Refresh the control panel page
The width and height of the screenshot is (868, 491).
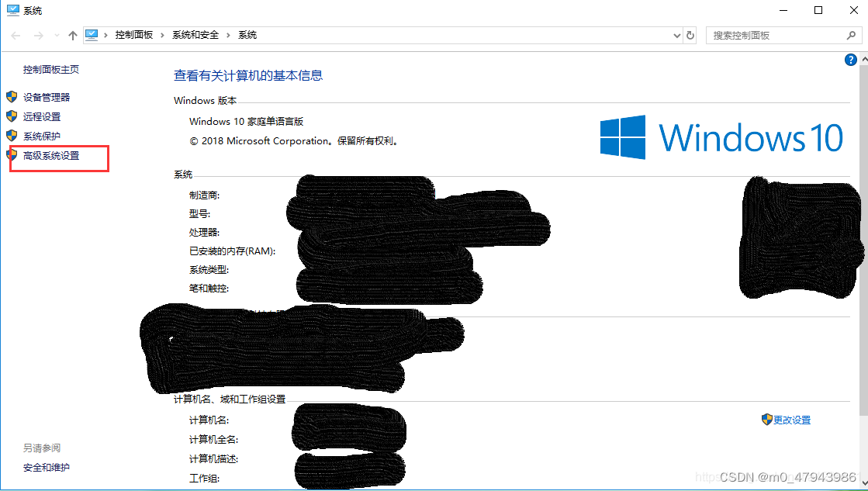click(690, 36)
